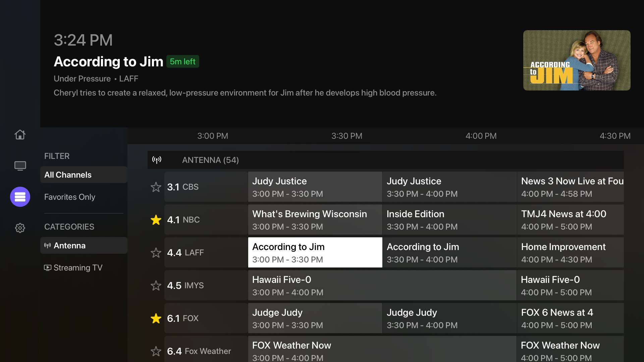Select Hawaii Five-0 3:00 PM program
The height and width of the screenshot is (362, 644).
(382, 286)
